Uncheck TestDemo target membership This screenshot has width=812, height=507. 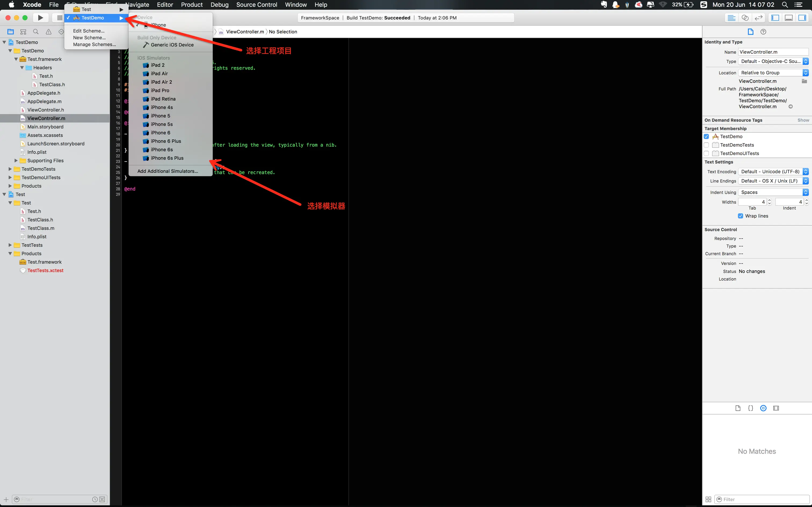[706, 137]
